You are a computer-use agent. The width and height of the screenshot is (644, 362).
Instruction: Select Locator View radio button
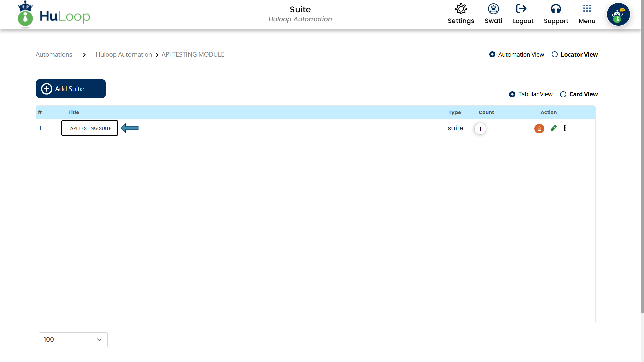pos(555,54)
